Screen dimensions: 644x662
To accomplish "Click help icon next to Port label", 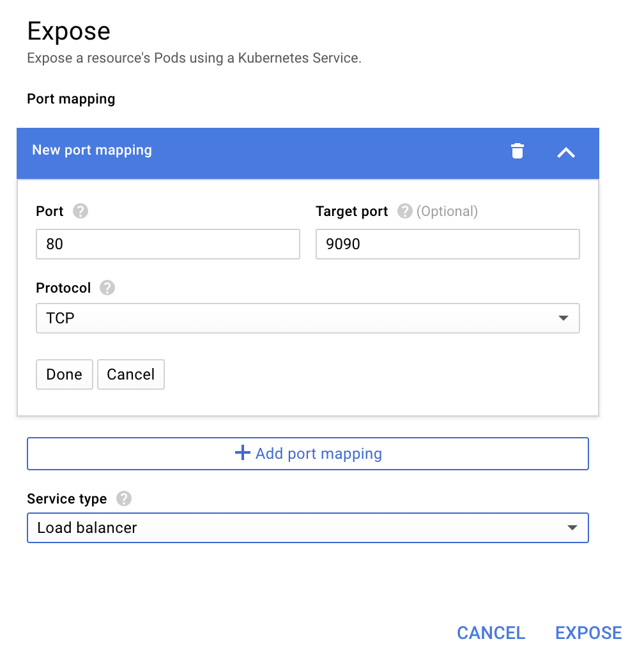I will [80, 212].
